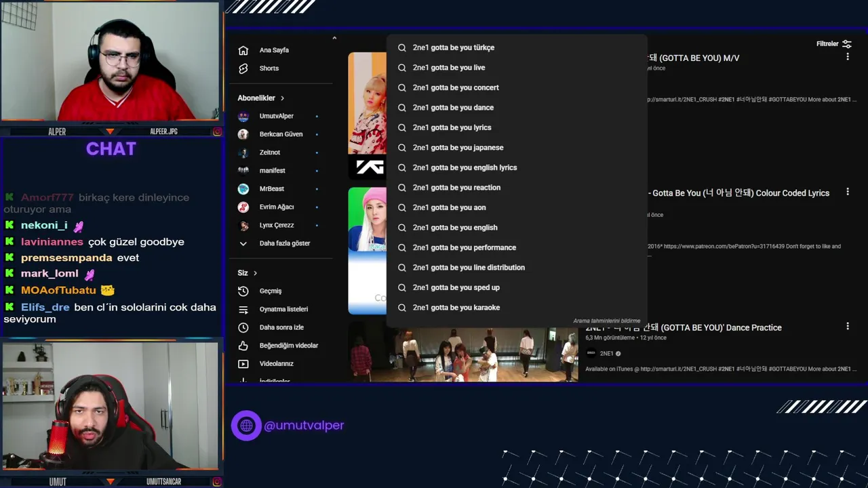Open first video thumbnail with YG logo
868x488 pixels.
[x=368, y=116]
